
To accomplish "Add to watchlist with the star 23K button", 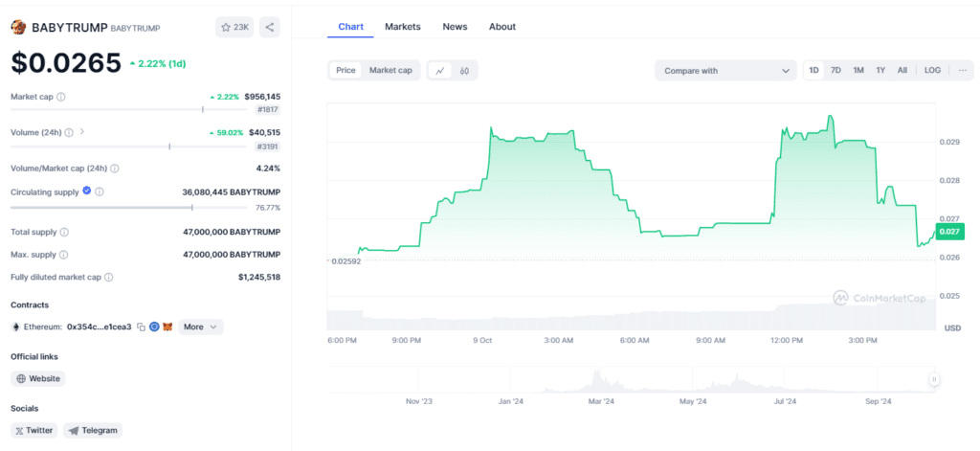I will 234,28.
